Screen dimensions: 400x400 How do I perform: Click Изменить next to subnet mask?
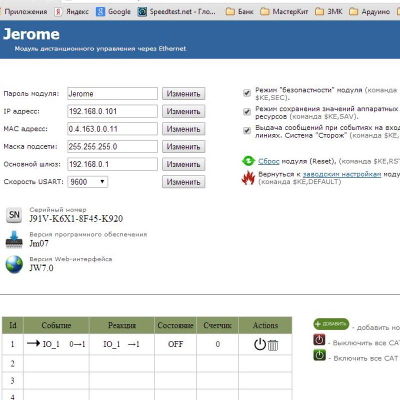coord(184,147)
